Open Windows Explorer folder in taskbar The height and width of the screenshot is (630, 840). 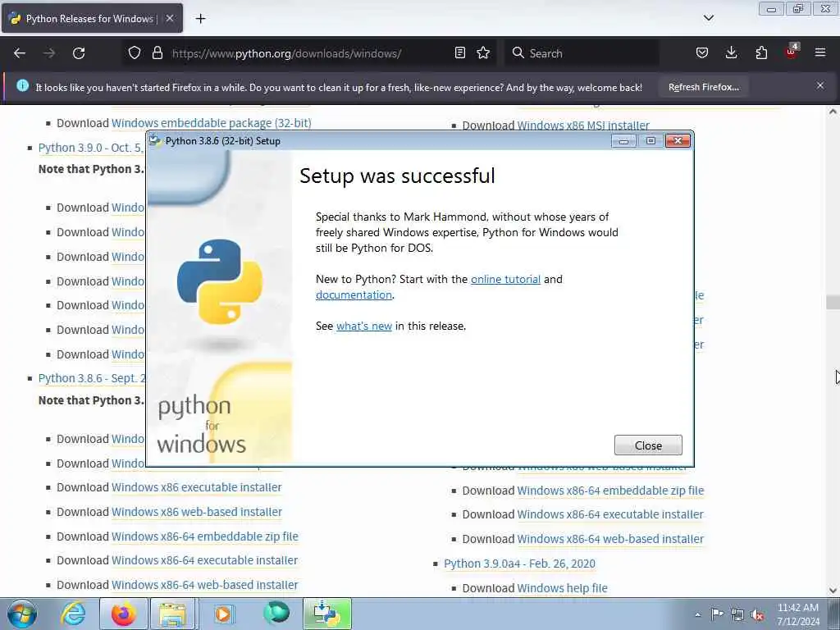172,614
